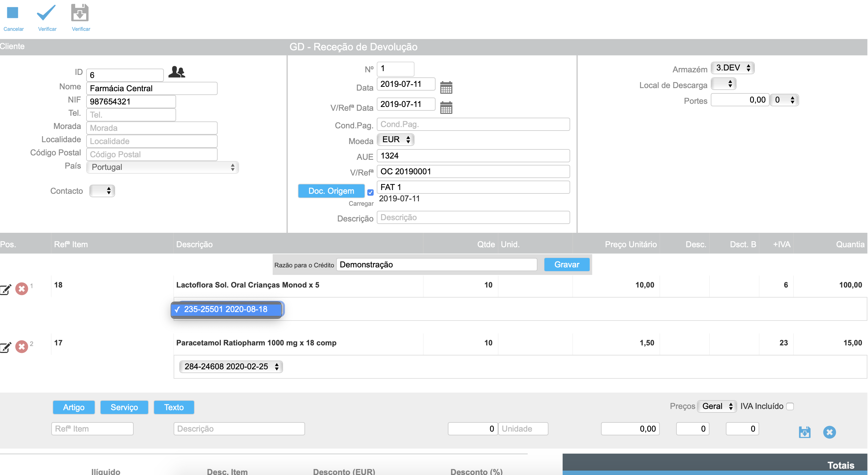Click the Razão para o Crédito field
This screenshot has height=475, width=868.
pos(437,265)
